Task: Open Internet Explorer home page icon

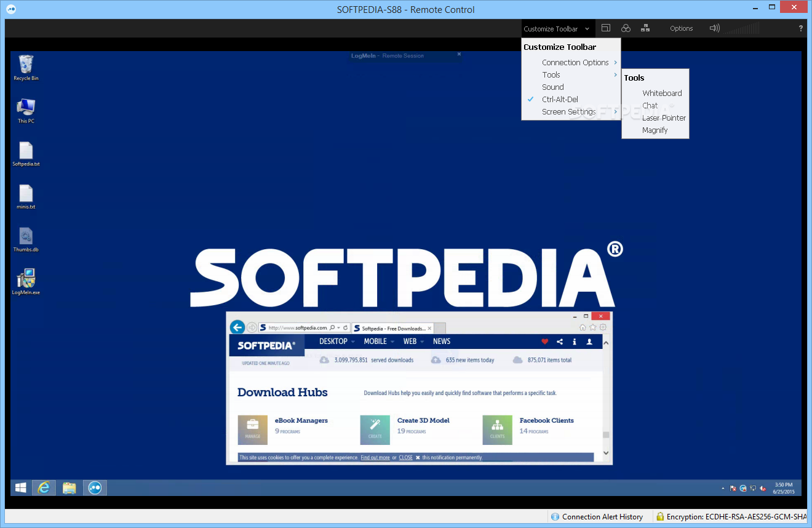Action: click(x=583, y=327)
